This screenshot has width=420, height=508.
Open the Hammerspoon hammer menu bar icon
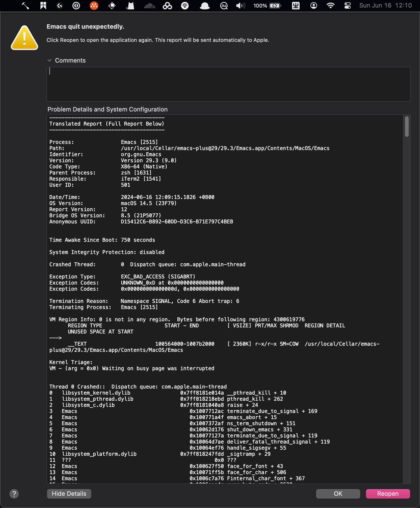(x=25, y=6)
